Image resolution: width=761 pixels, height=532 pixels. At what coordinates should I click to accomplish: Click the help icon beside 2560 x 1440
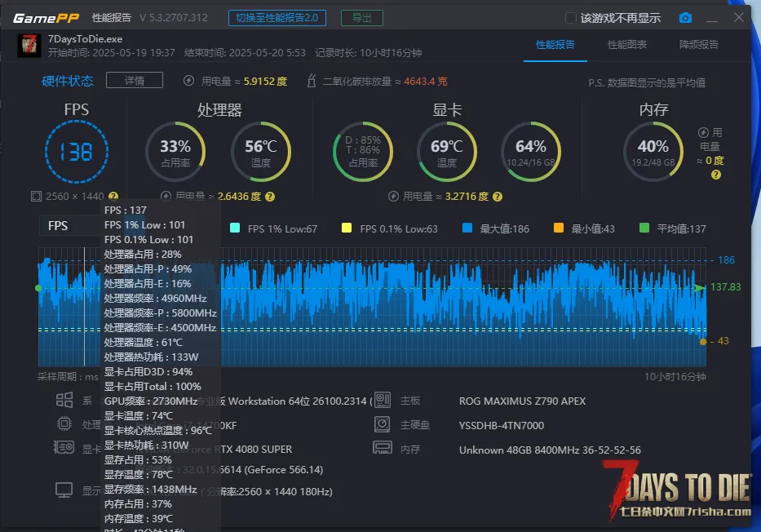pyautogui.click(x=113, y=197)
